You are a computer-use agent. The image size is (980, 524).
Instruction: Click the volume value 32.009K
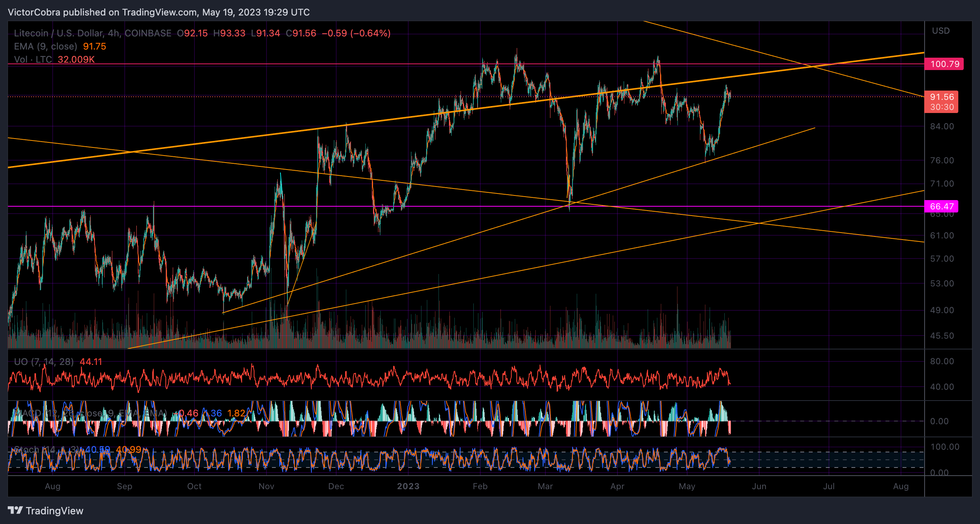point(76,60)
